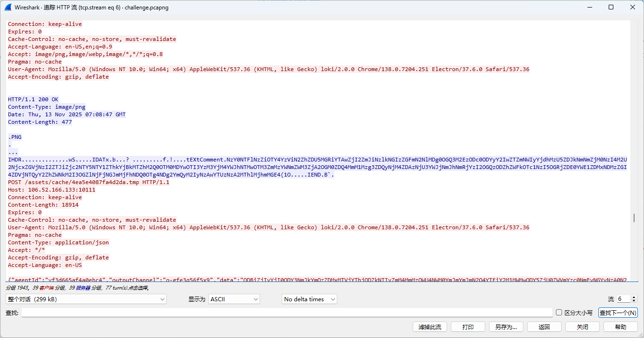Click the 滤掉此流 filter-out button
The height and width of the screenshot is (338, 644).
[430, 327]
